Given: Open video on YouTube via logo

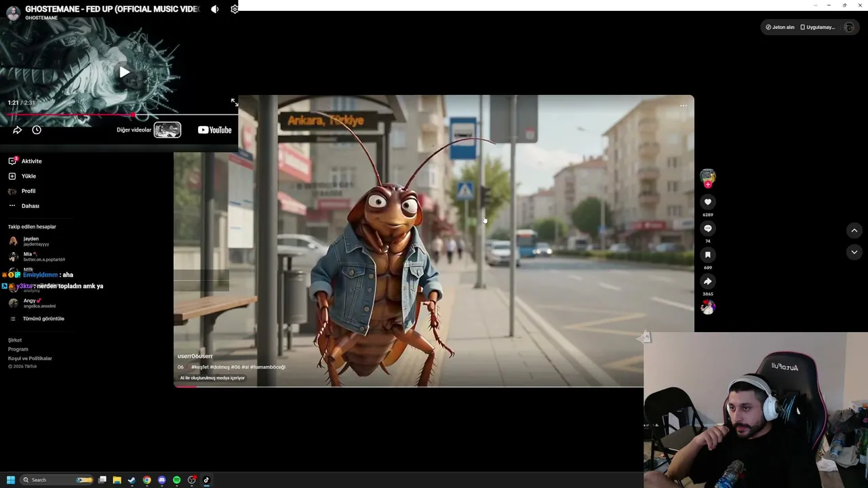Looking at the screenshot, I should [x=214, y=130].
